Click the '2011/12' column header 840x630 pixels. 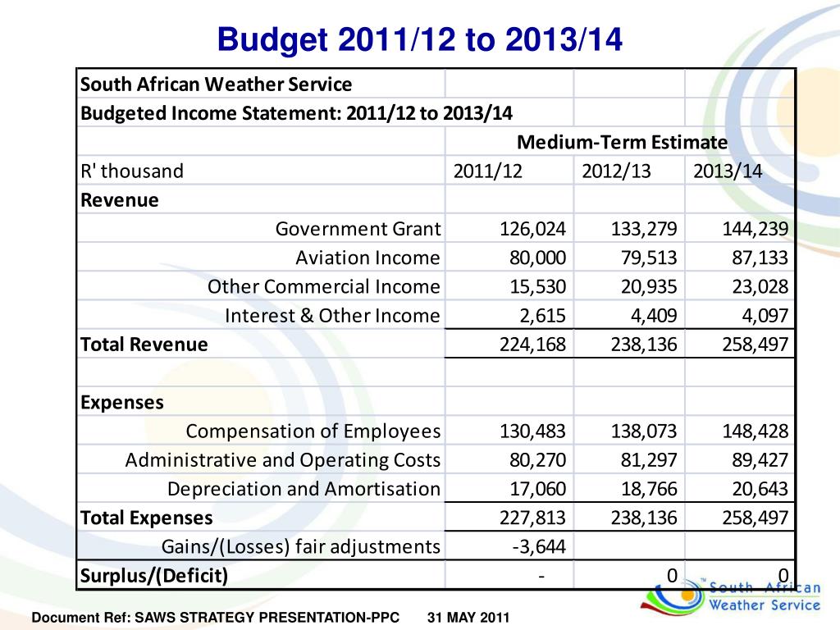pos(487,171)
